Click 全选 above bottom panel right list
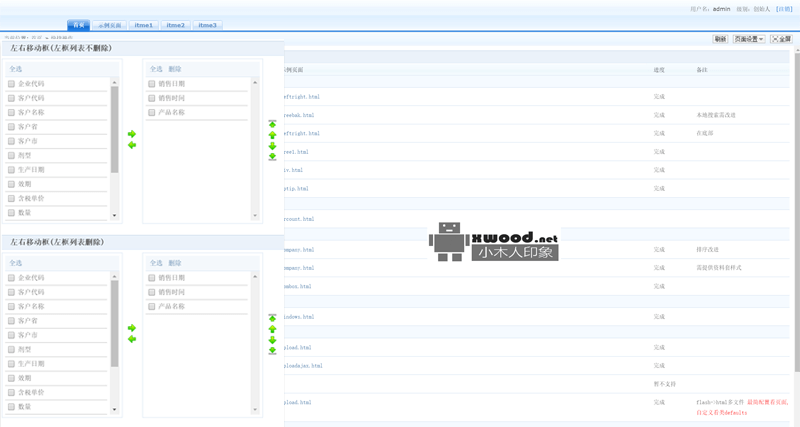The width and height of the screenshot is (800, 427). [x=156, y=263]
